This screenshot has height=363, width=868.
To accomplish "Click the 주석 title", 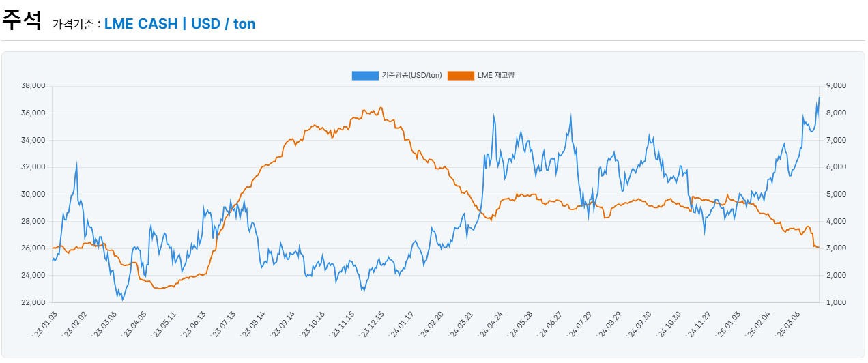I will click(22, 21).
